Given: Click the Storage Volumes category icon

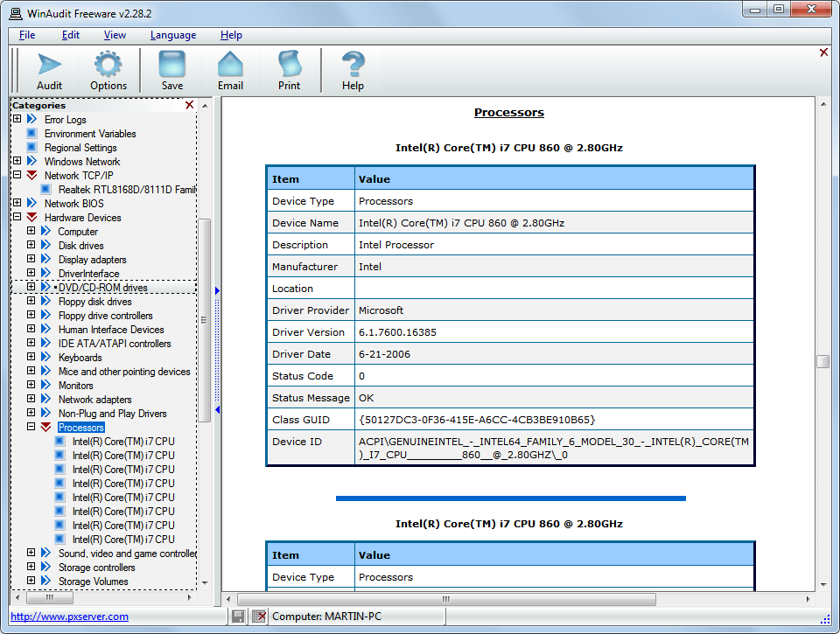Looking at the screenshot, I should [46, 581].
